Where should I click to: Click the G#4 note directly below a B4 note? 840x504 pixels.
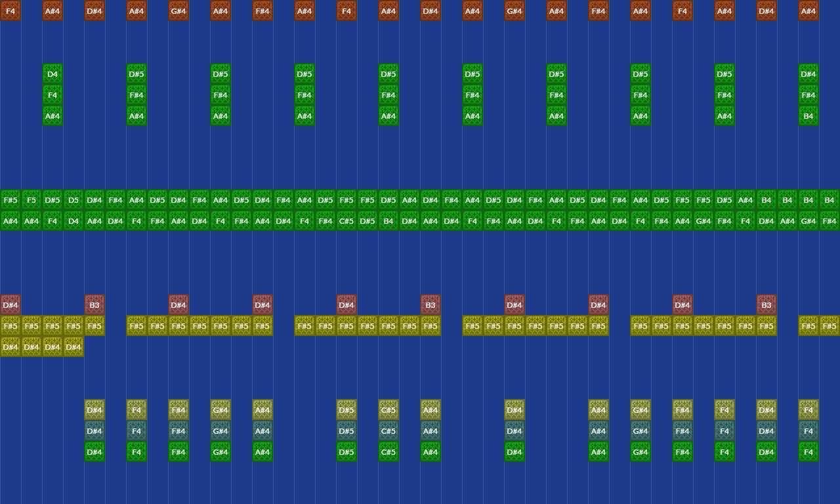click(808, 220)
